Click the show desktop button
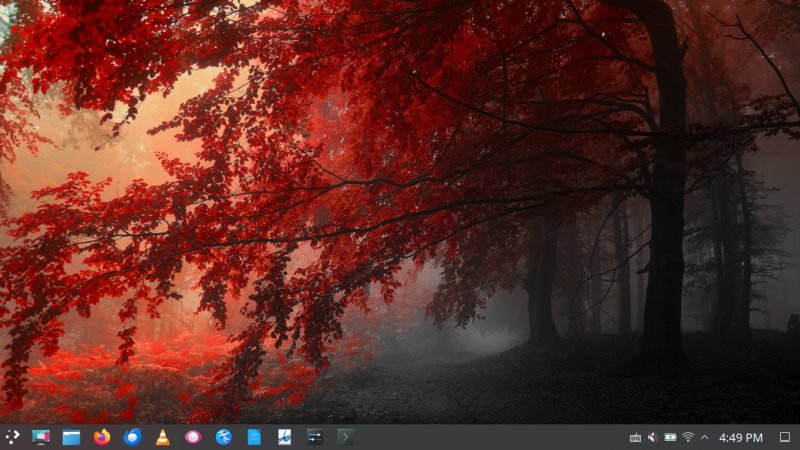 point(785,437)
